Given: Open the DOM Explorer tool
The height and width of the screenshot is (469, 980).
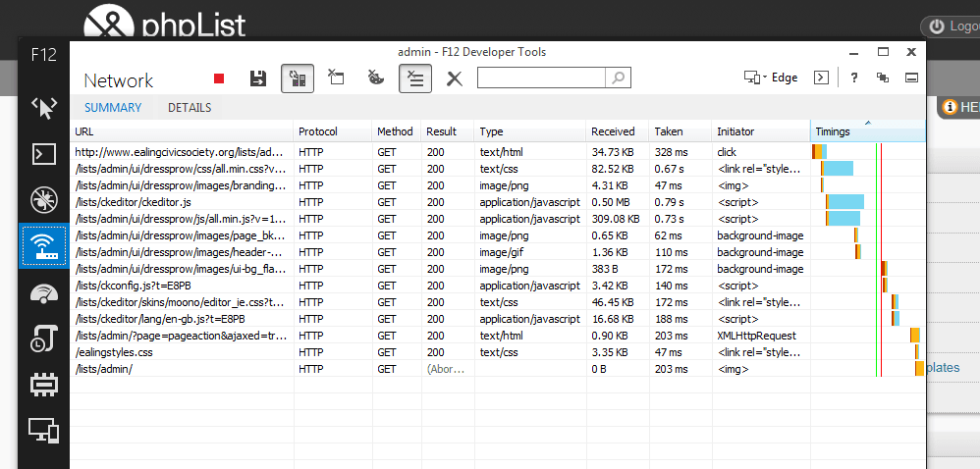Looking at the screenshot, I should click(44, 107).
